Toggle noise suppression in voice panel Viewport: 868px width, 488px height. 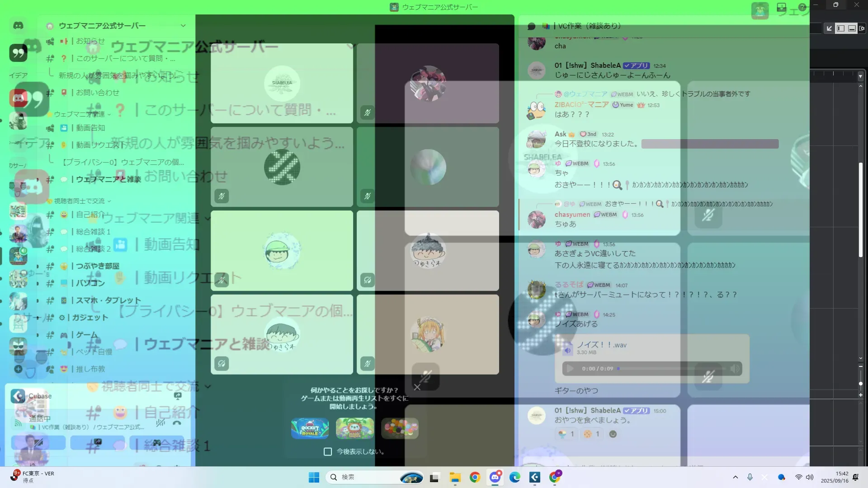point(160,423)
